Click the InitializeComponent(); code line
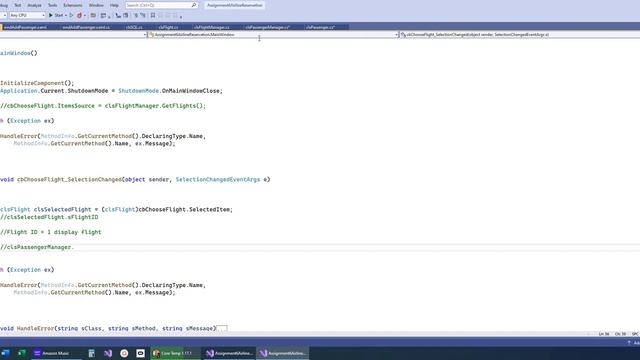Screen dimensions: 640x360 pyautogui.click(x=37, y=83)
